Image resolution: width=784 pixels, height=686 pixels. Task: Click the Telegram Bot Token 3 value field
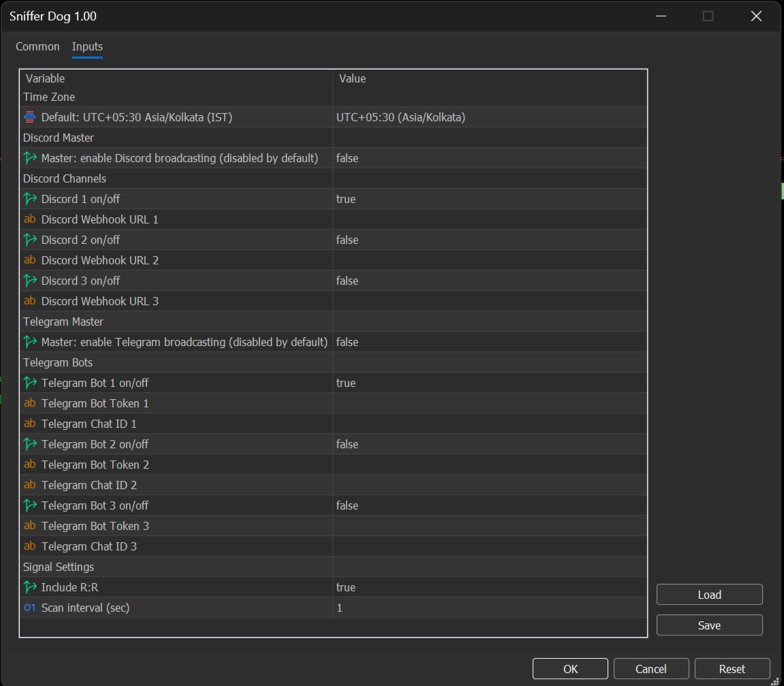point(490,526)
